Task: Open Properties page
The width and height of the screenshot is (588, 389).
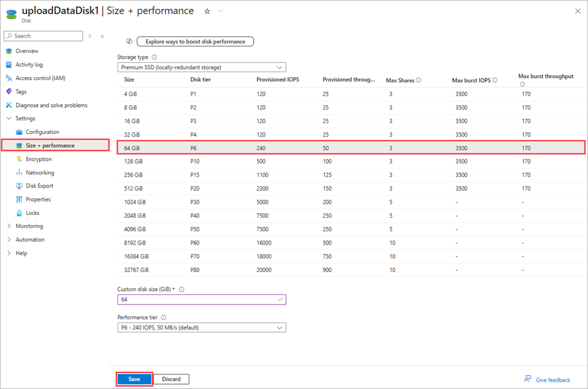Action: click(x=38, y=199)
